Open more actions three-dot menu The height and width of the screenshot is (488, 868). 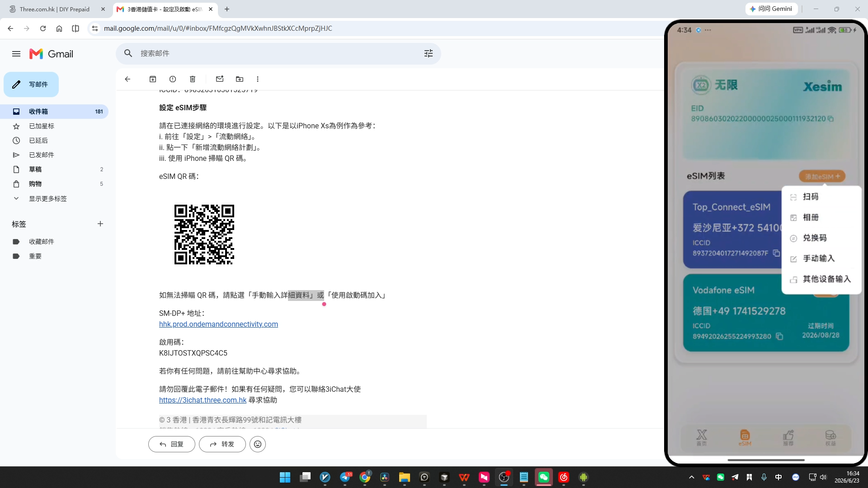point(258,79)
